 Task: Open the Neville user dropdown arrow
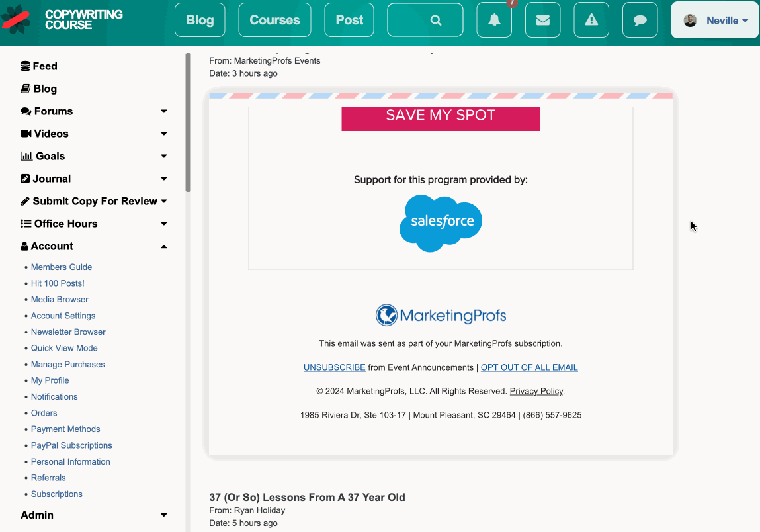coord(745,21)
